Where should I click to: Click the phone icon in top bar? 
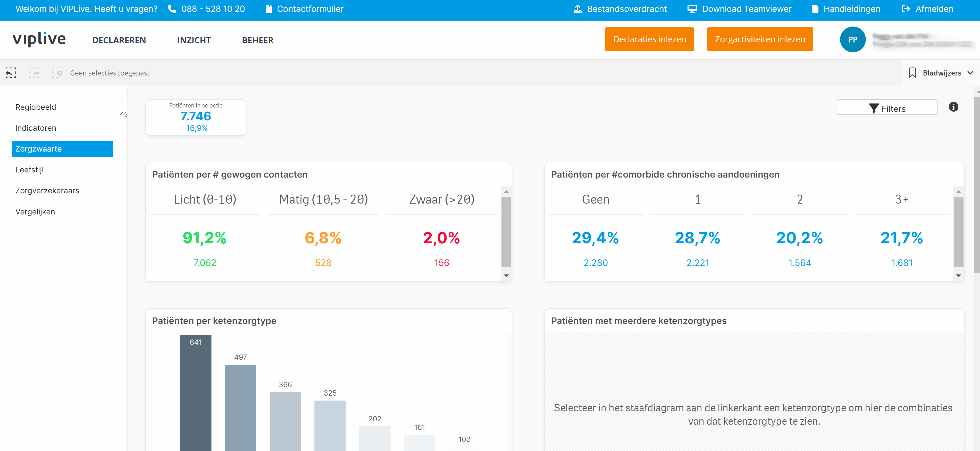pyautogui.click(x=172, y=9)
